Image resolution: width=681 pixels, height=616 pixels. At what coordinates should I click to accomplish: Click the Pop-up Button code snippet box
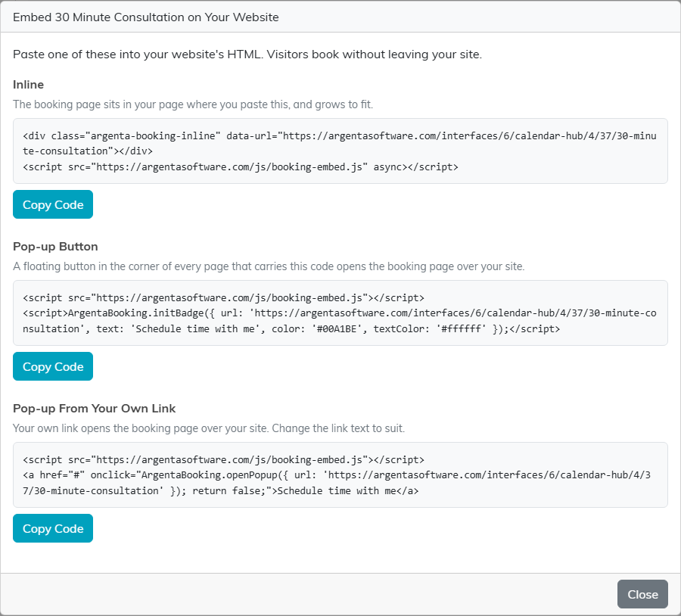click(340, 313)
